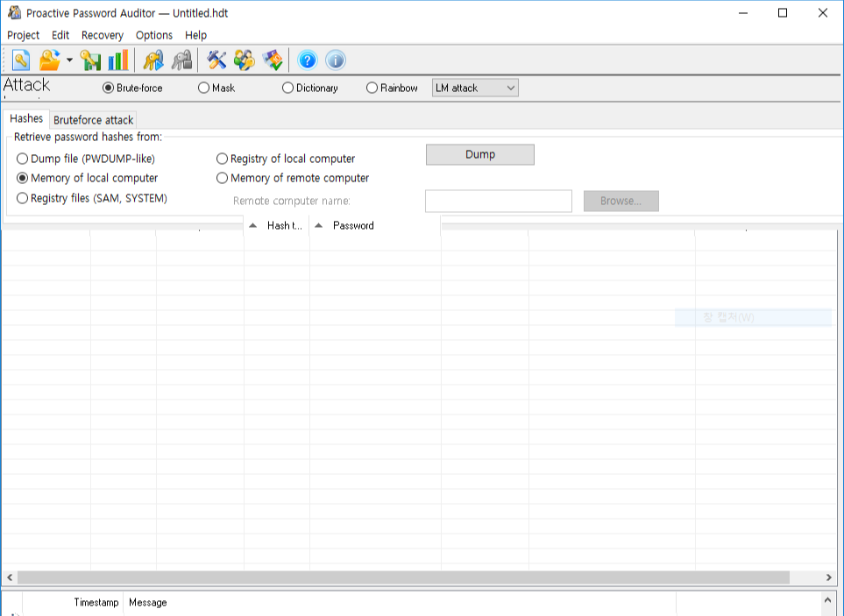This screenshot has width=844, height=616.
Task: Click the application icon in title bar
Action: [14, 12]
